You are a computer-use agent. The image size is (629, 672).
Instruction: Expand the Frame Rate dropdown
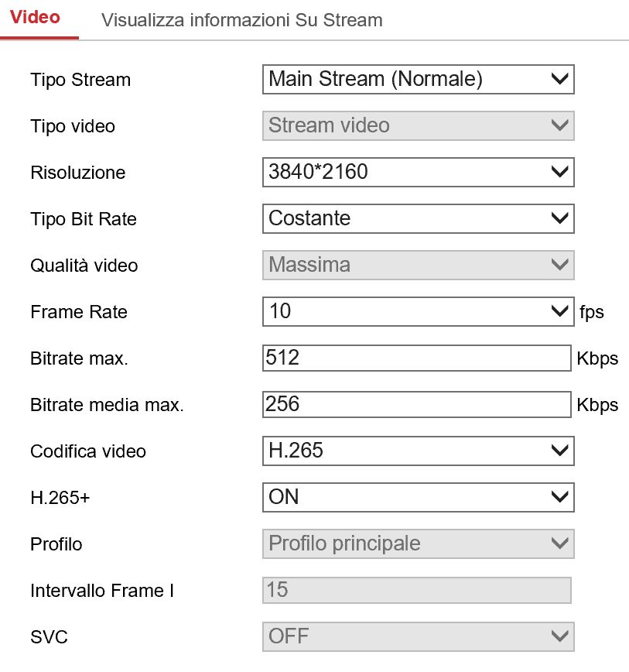(x=418, y=311)
